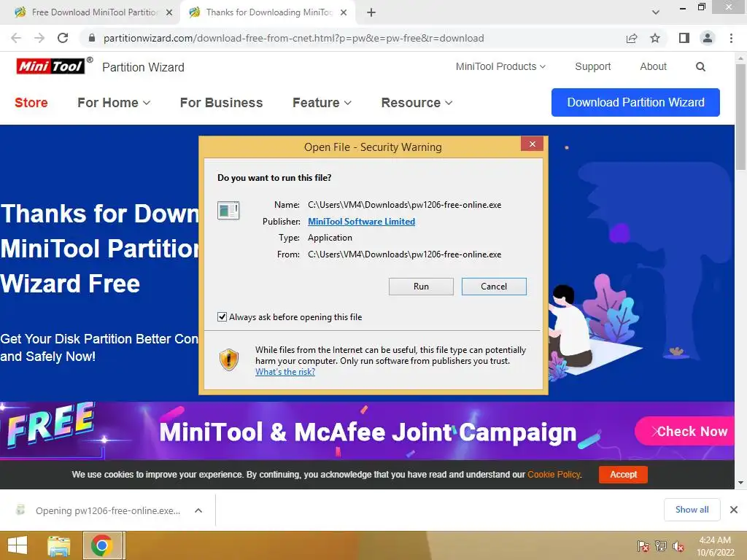Open the For Business page

pyautogui.click(x=221, y=103)
